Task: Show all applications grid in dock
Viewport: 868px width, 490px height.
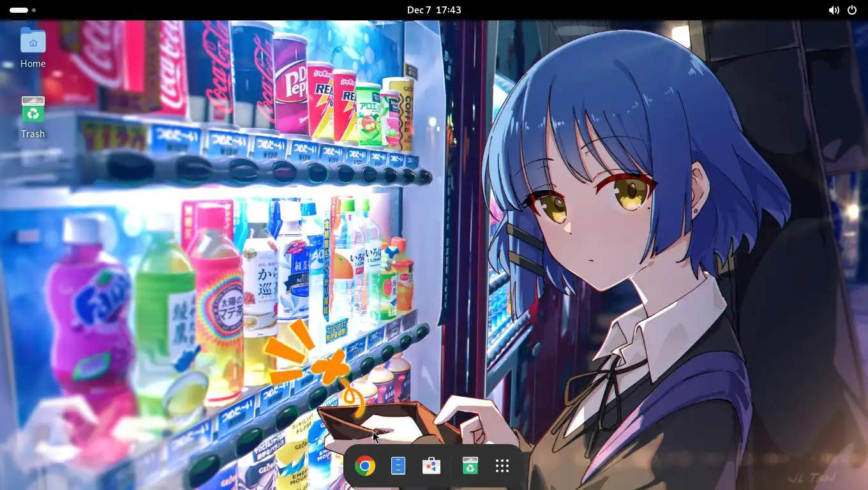Action: [502, 466]
